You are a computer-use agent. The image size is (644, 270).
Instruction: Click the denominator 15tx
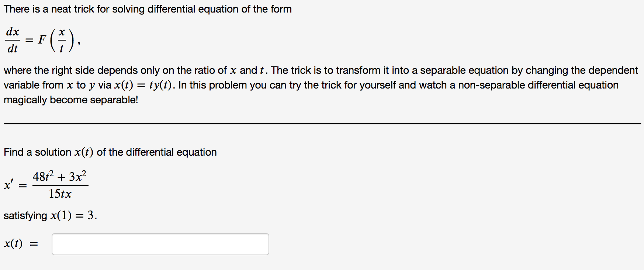click(x=60, y=193)
